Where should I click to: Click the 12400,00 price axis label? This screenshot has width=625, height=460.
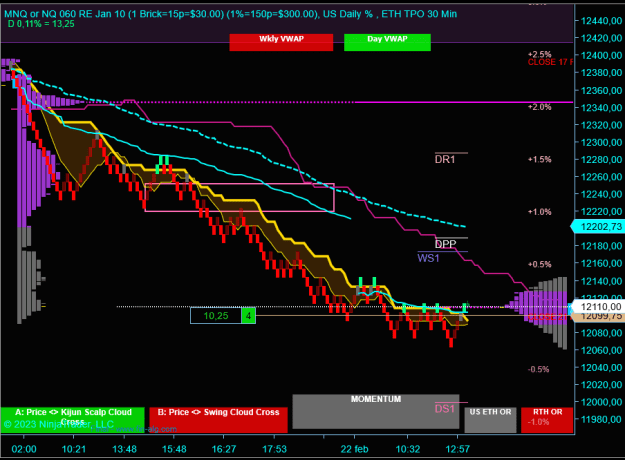(x=601, y=55)
